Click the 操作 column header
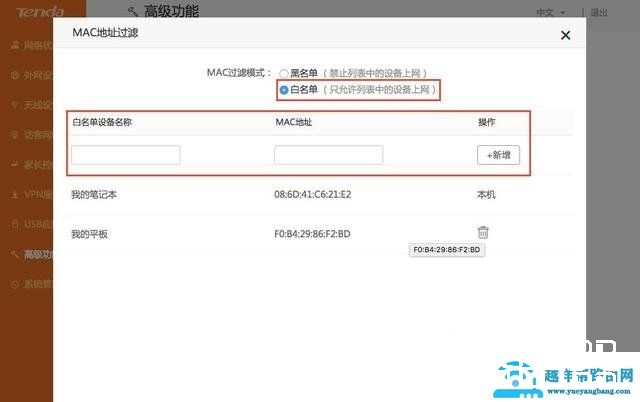The width and height of the screenshot is (640, 402). [x=487, y=122]
